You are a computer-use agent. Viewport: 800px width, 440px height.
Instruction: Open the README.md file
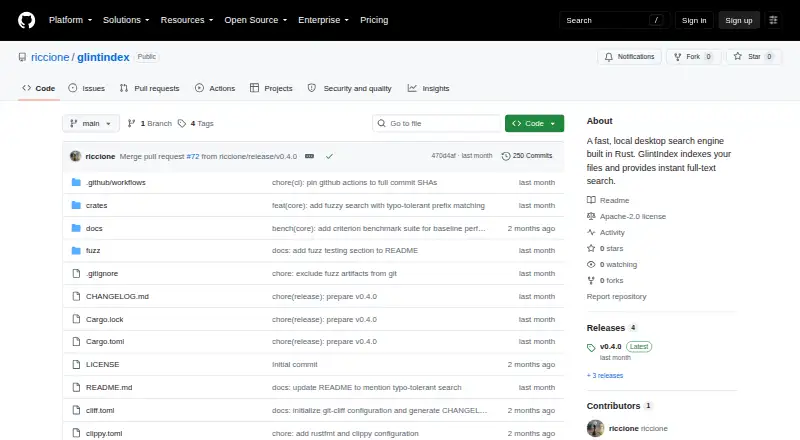coord(109,387)
